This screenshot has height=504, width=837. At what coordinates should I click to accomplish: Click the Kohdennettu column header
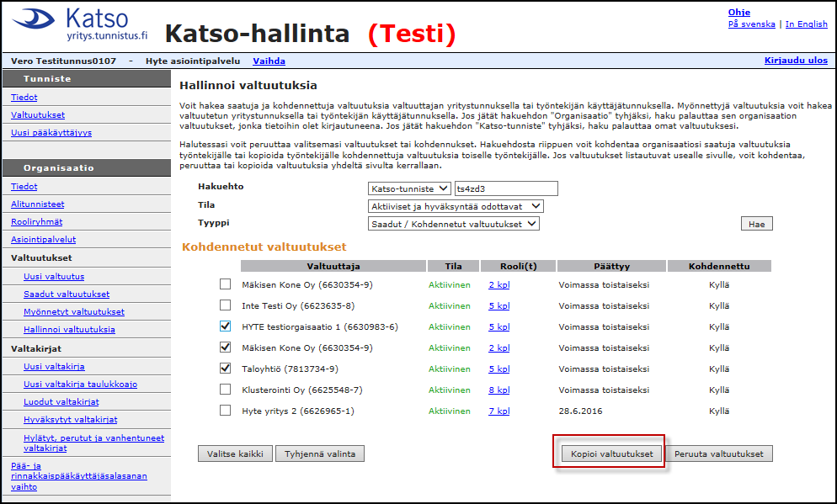pyautogui.click(x=719, y=266)
